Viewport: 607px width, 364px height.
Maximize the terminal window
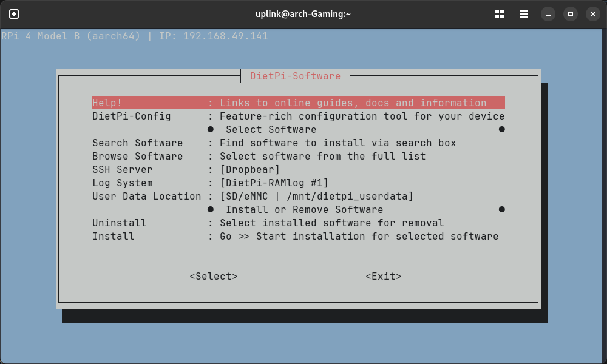coord(570,14)
